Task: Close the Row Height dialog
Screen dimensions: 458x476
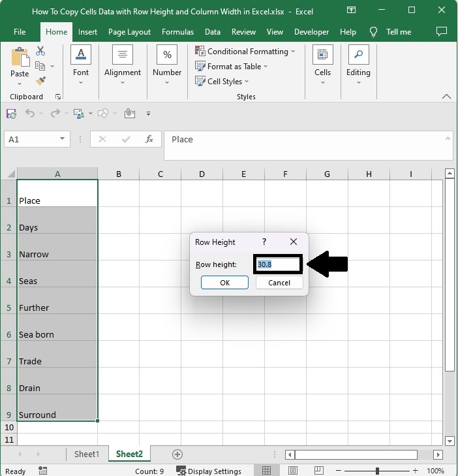Action: [294, 242]
